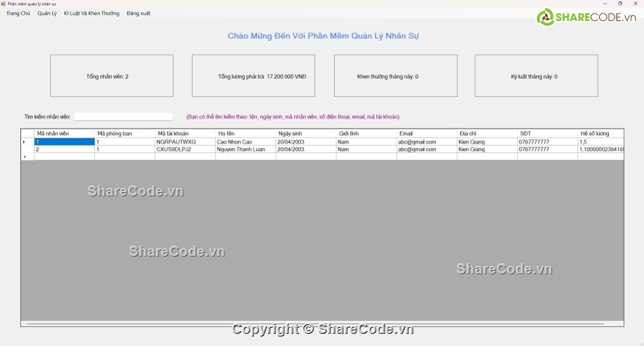This screenshot has width=644, height=346.
Task: Open the Quản Lý menu
Action: [x=47, y=14]
